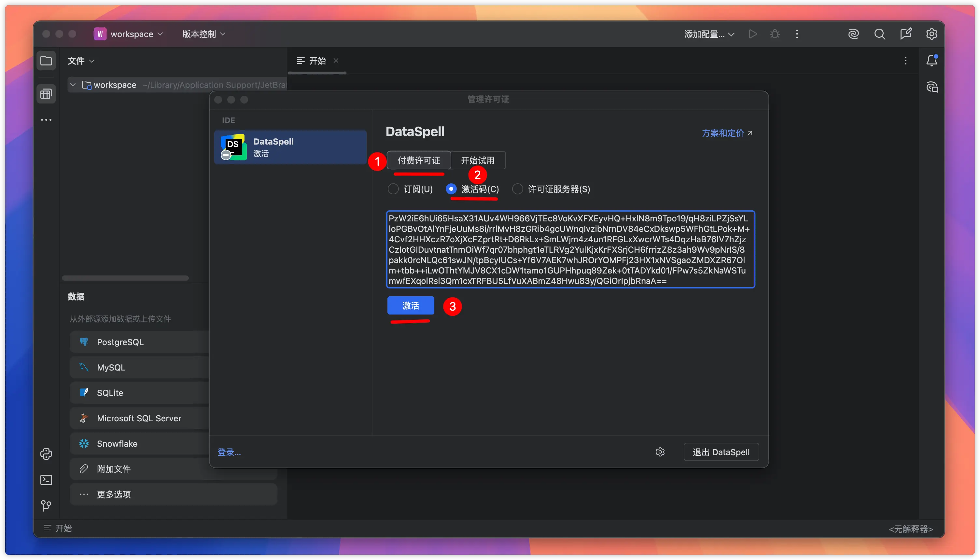
Task: Select the 许可证服务器(S) radio button
Action: click(x=518, y=189)
